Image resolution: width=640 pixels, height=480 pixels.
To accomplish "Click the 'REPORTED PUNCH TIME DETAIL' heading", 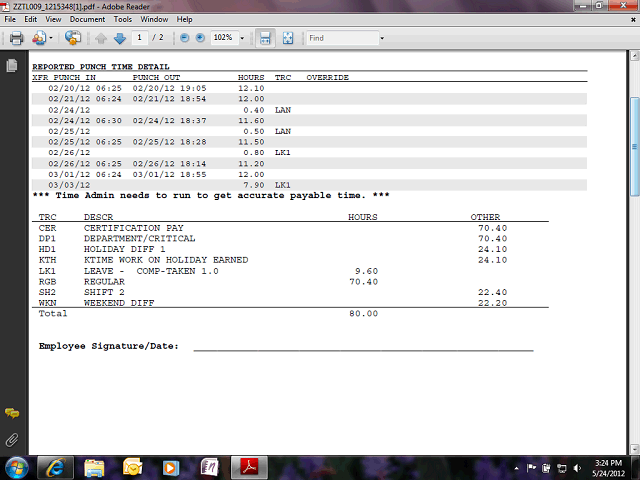I will pos(101,67).
